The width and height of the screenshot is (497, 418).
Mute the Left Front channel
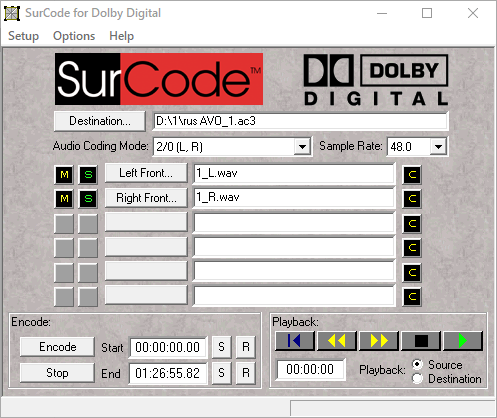(x=64, y=174)
